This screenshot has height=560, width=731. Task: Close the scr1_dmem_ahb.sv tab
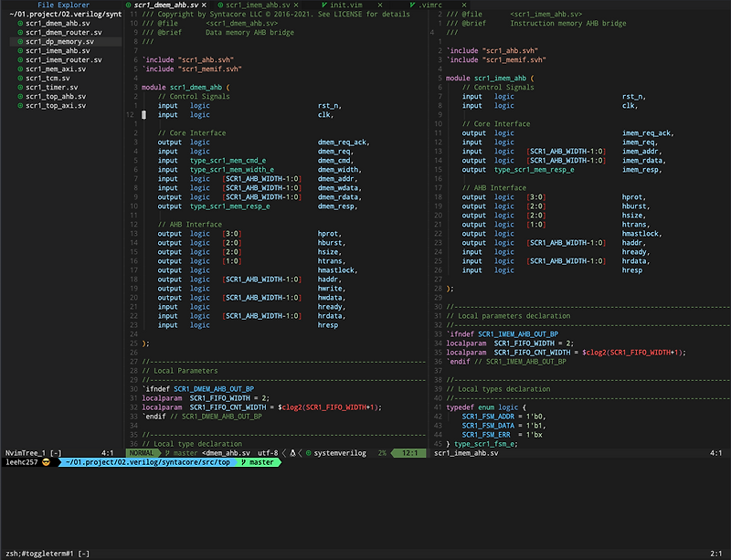[x=203, y=5]
